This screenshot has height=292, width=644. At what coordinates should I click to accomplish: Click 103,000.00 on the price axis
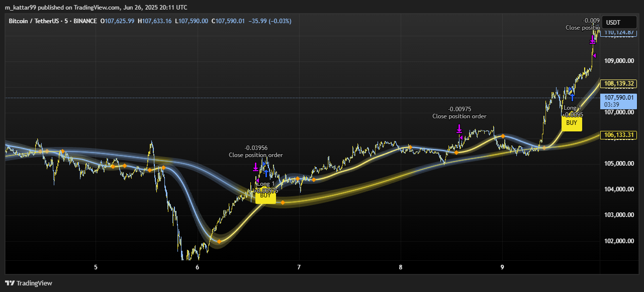pos(619,215)
